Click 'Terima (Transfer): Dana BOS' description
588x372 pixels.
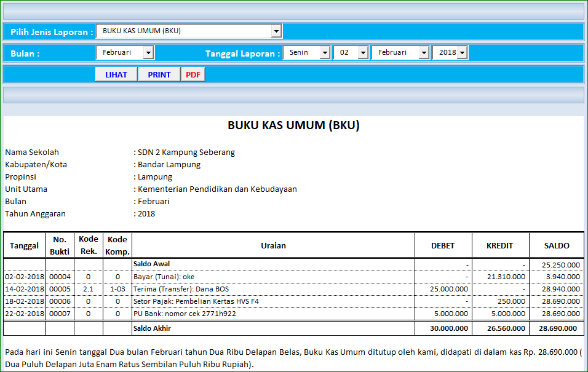point(181,289)
